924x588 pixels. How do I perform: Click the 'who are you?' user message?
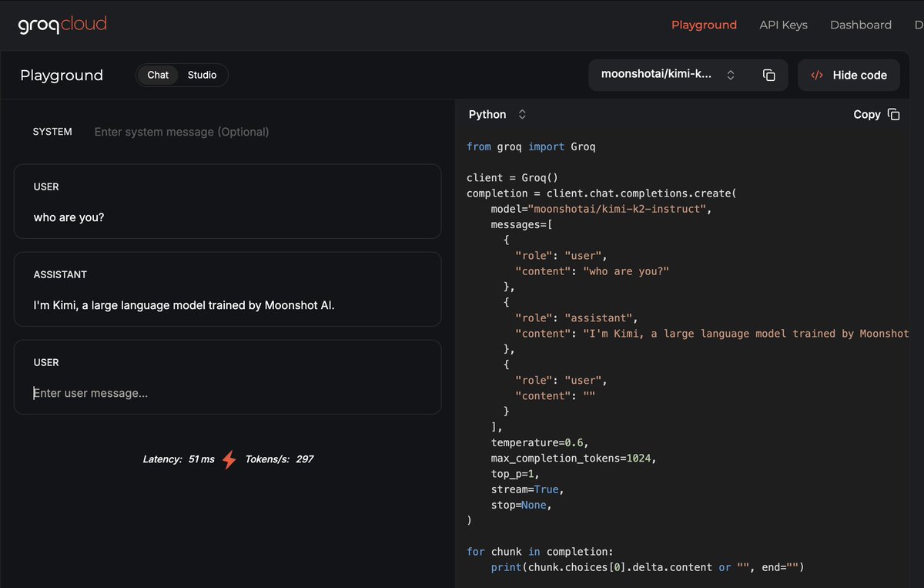pos(69,217)
